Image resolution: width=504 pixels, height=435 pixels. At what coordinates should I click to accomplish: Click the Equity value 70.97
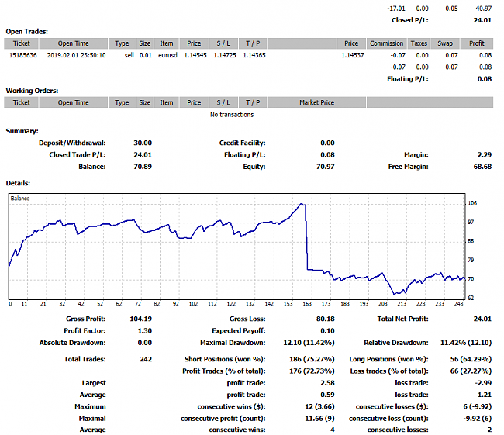(x=326, y=167)
